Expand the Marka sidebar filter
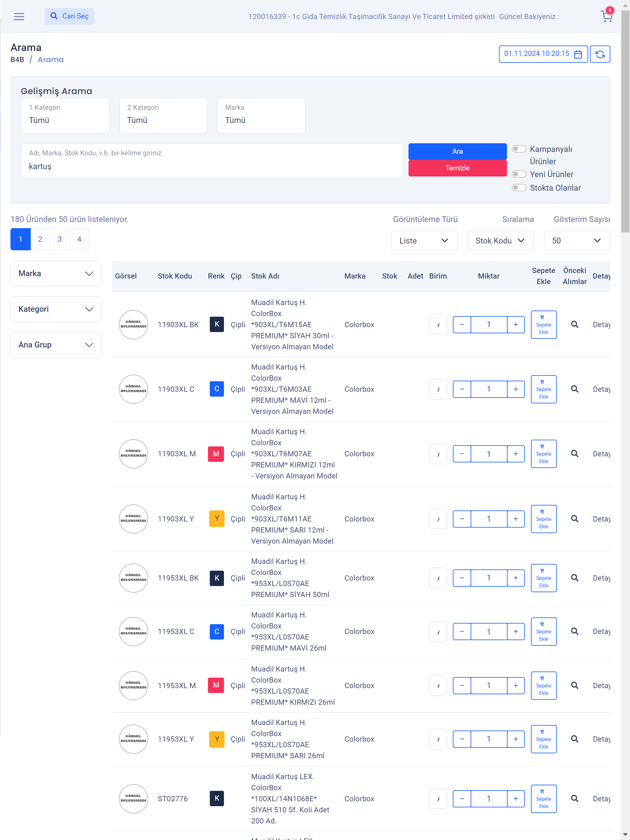630x840 pixels. click(56, 273)
